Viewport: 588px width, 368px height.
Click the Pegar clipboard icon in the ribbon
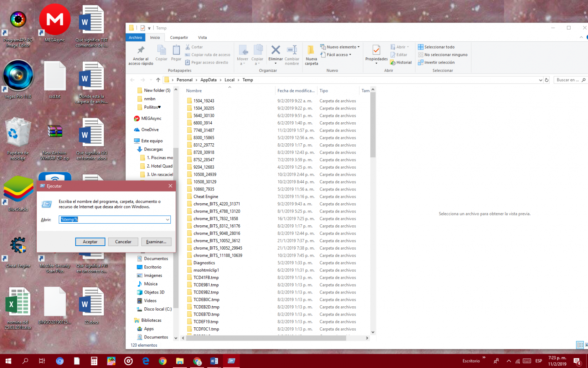coord(176,50)
